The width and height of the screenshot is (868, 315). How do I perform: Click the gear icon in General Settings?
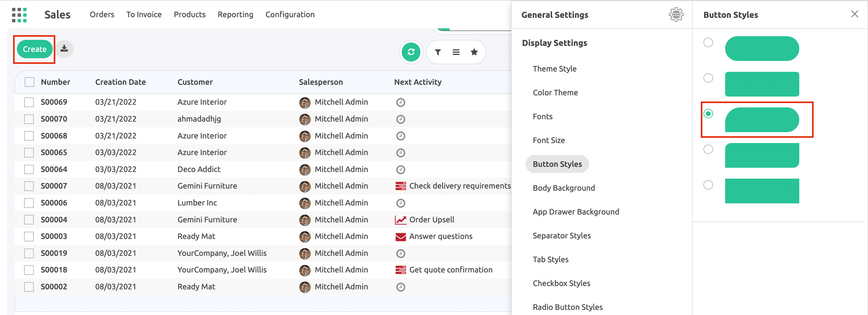676,15
